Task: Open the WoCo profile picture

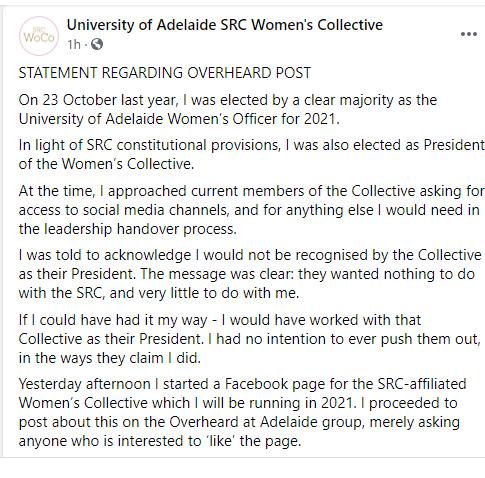Action: (39, 36)
